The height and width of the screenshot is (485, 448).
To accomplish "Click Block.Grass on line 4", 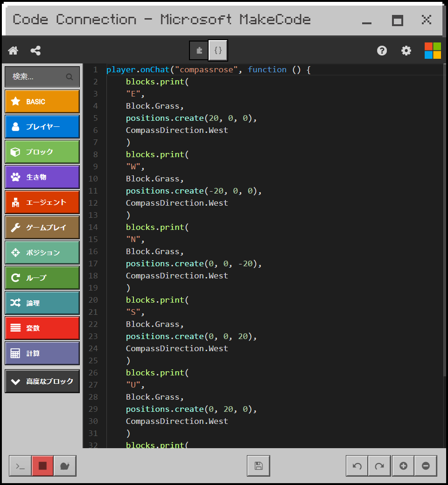I will (x=153, y=106).
